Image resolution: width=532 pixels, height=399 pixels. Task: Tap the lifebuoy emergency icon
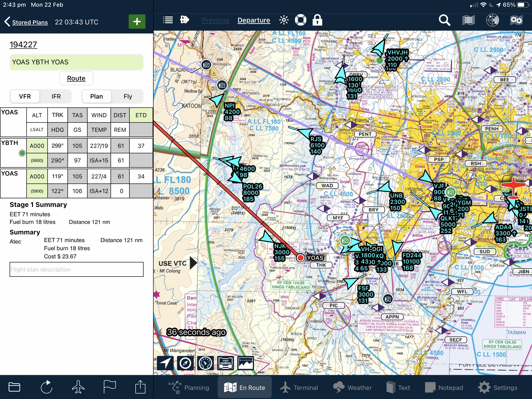pos(301,20)
